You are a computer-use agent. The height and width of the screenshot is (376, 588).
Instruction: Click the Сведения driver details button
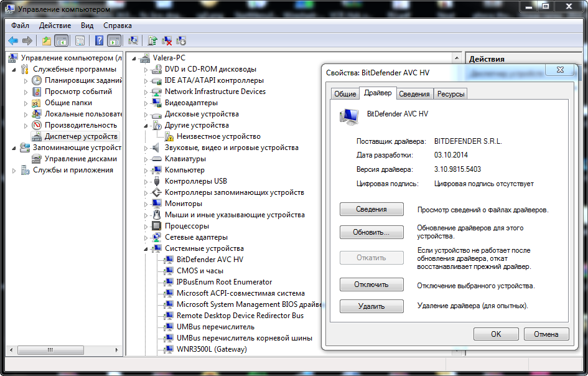(x=371, y=209)
